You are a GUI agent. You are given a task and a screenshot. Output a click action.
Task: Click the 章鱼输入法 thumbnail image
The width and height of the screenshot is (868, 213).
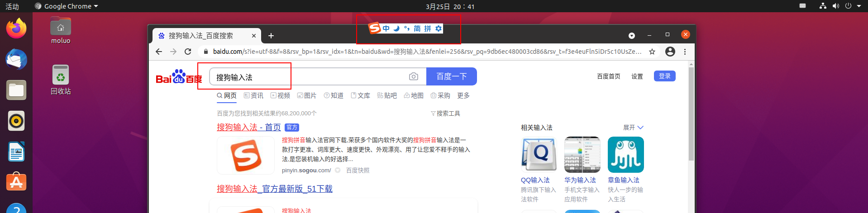(626, 155)
